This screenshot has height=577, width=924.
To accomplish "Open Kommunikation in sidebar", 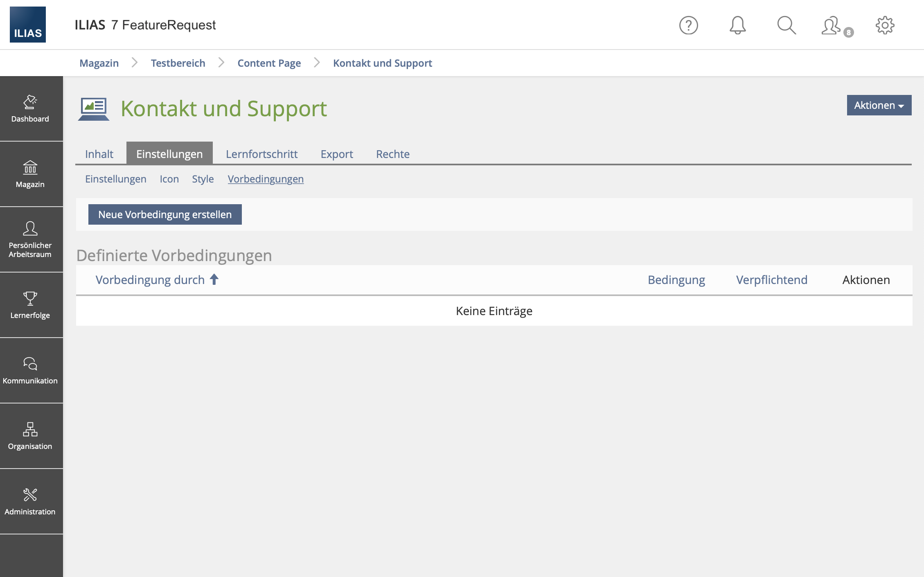I will pos(30,371).
